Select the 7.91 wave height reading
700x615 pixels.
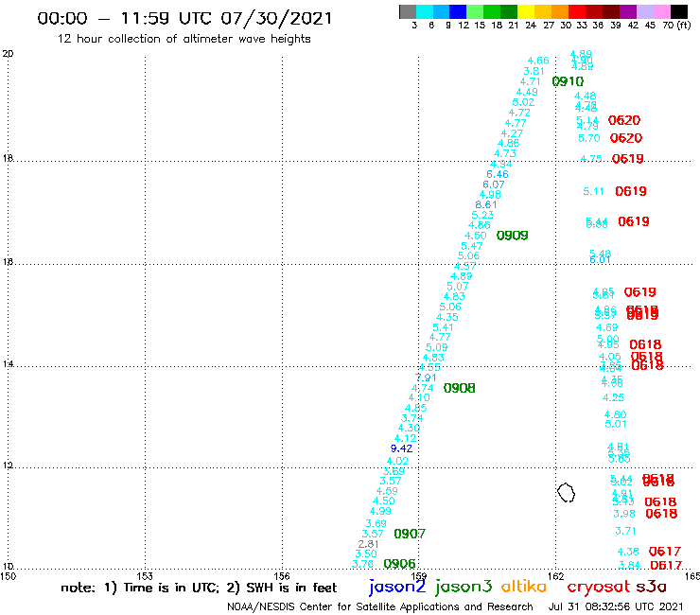(426, 378)
